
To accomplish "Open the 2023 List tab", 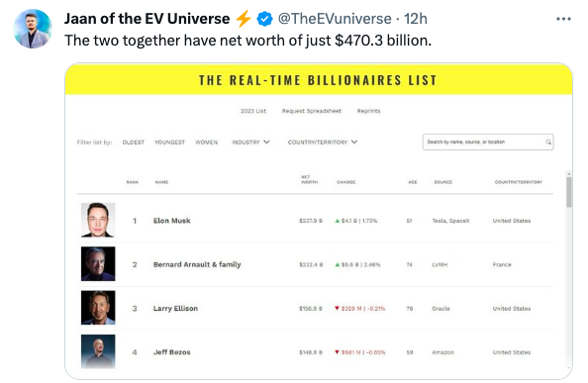I will (x=253, y=111).
